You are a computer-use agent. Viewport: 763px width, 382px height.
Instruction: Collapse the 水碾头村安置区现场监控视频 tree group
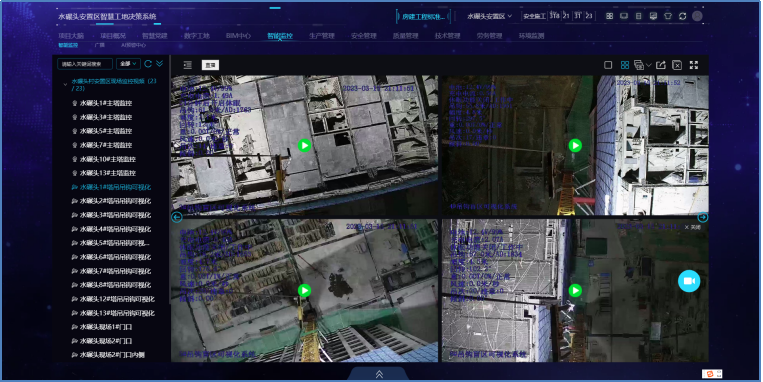pos(65,85)
